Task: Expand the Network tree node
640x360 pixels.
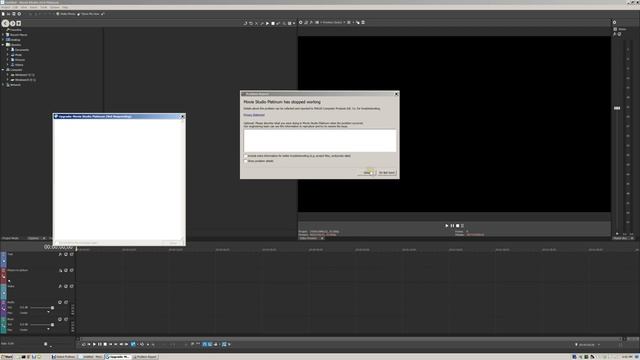Action: [x=3, y=85]
